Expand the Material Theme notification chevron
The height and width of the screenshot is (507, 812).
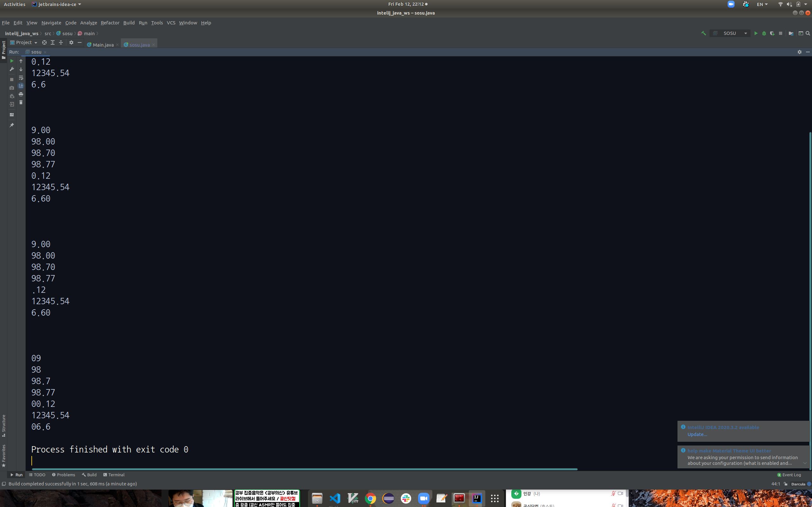[805, 463]
